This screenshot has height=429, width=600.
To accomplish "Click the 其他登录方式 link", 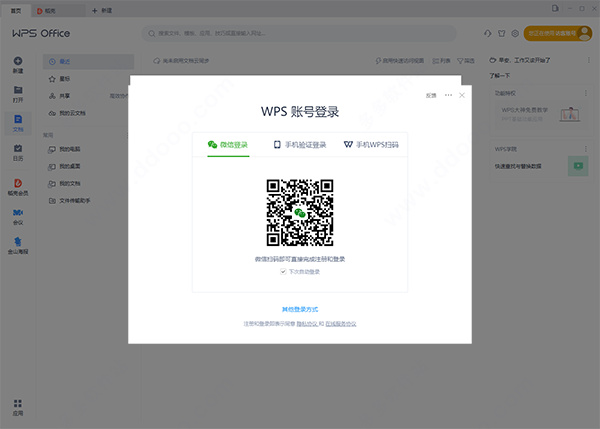I will click(300, 309).
